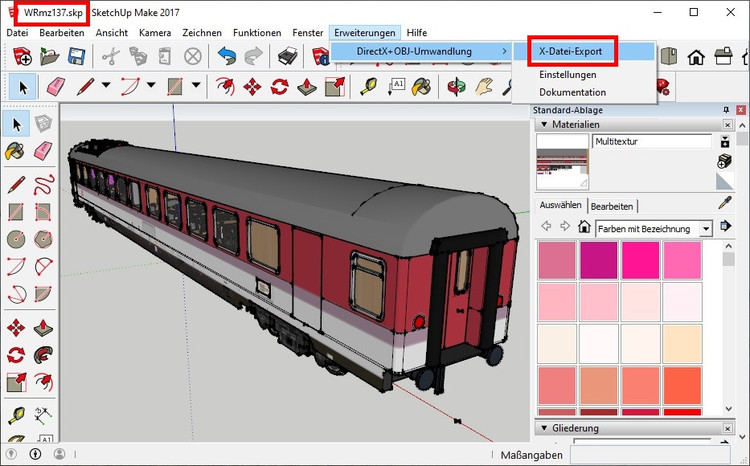Open the Zeichnen menu
The image size is (750, 466).
(202, 33)
